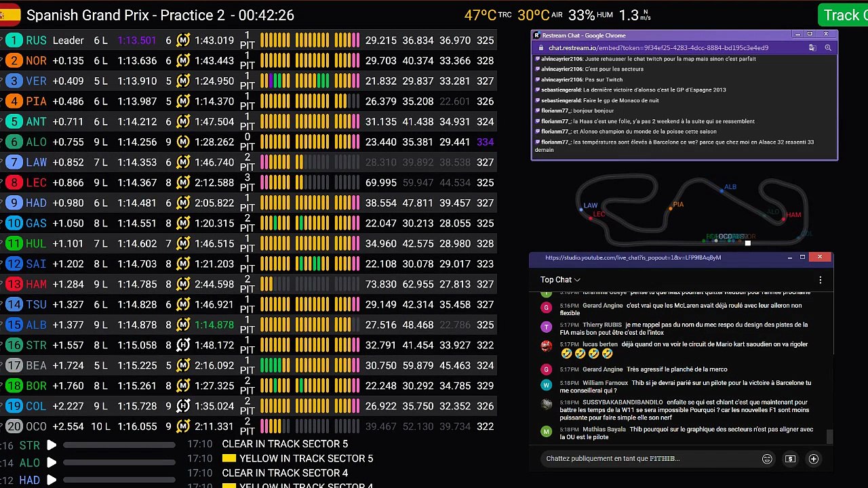
Task: Click the medium tyre icon in ALO row
Action: pyautogui.click(x=183, y=142)
